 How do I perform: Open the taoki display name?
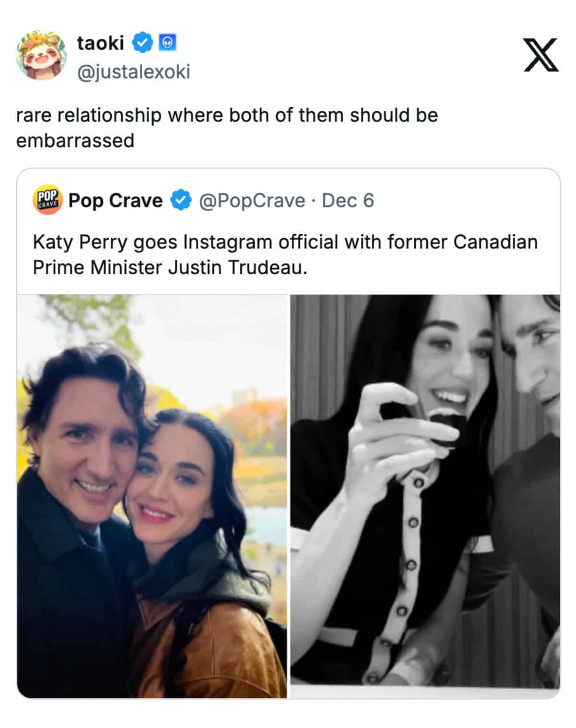point(100,43)
